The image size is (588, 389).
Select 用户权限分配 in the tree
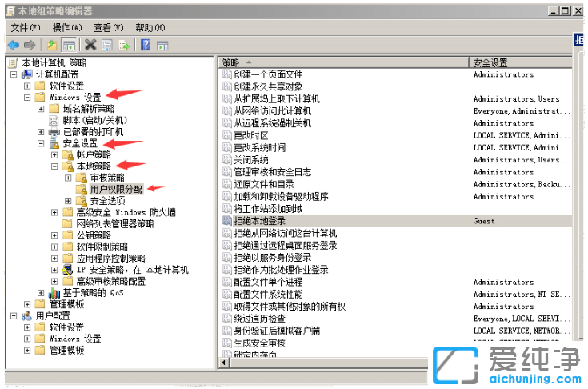[115, 190]
